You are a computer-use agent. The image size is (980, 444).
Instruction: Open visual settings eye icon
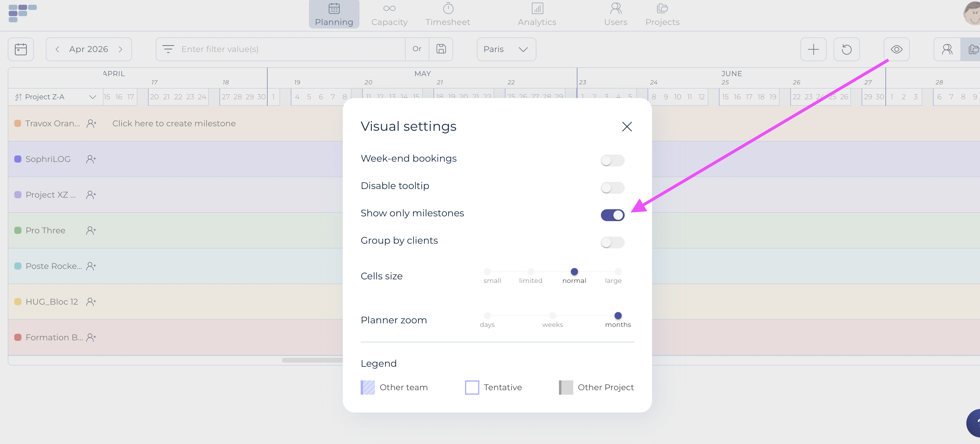(x=896, y=49)
